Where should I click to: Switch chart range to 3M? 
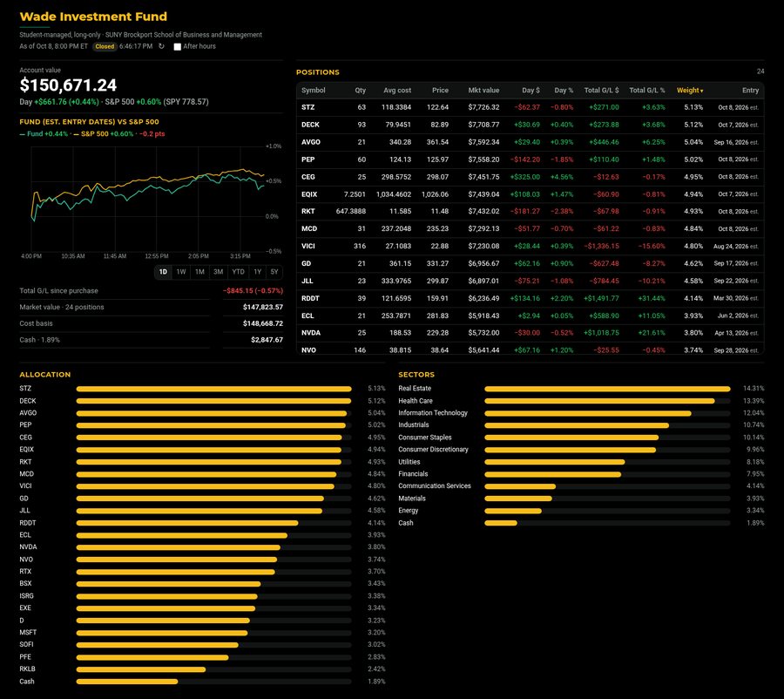(218, 272)
